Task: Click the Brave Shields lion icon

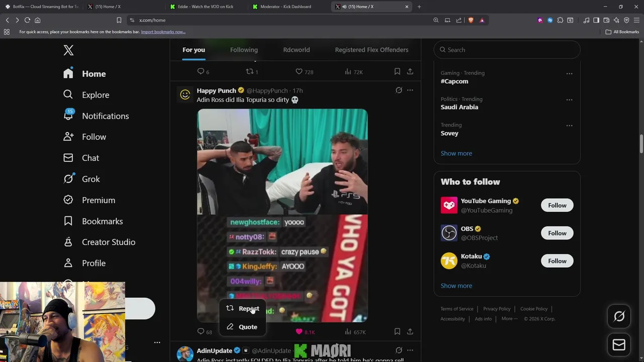Action: tap(470, 20)
